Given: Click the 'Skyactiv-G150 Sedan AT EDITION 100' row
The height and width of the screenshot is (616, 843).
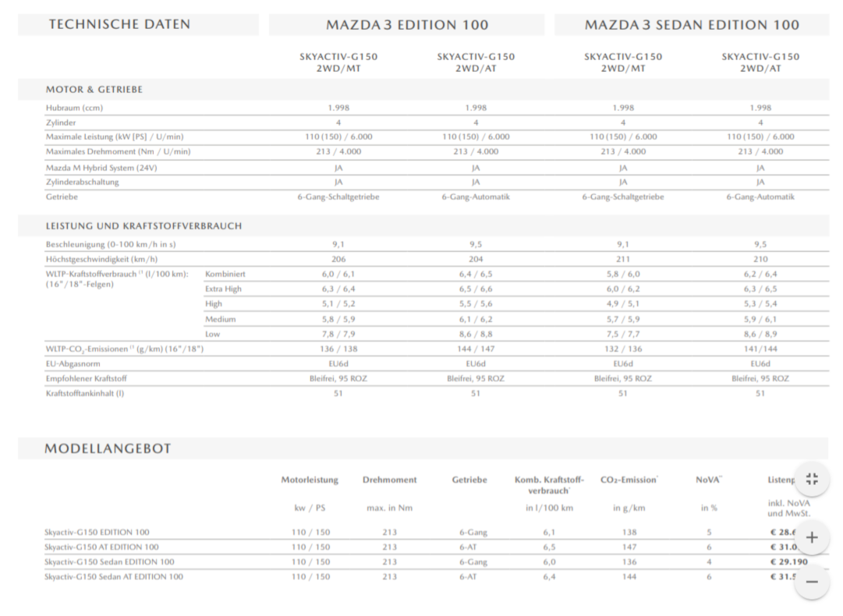Looking at the screenshot, I should [113, 577].
